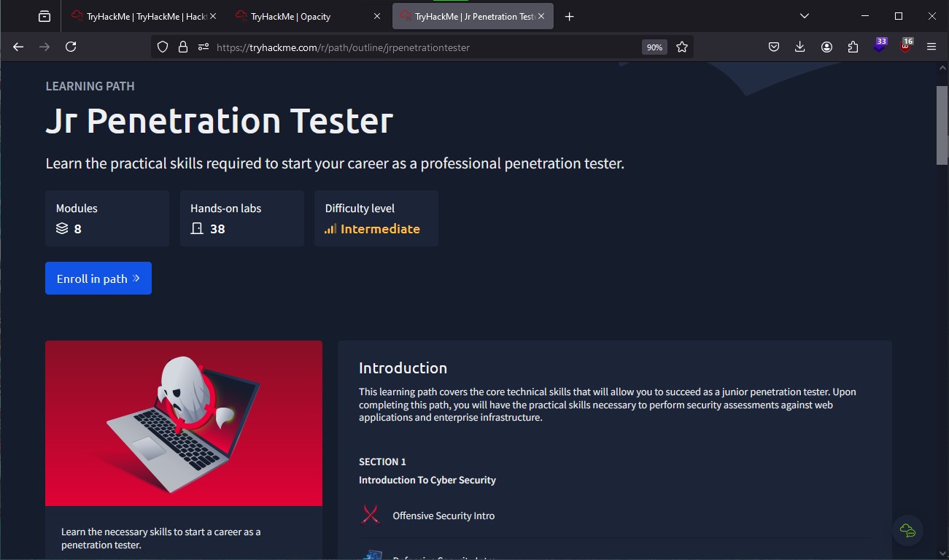Click the Intermediate difficulty level card
949x560 pixels.
coord(376,218)
